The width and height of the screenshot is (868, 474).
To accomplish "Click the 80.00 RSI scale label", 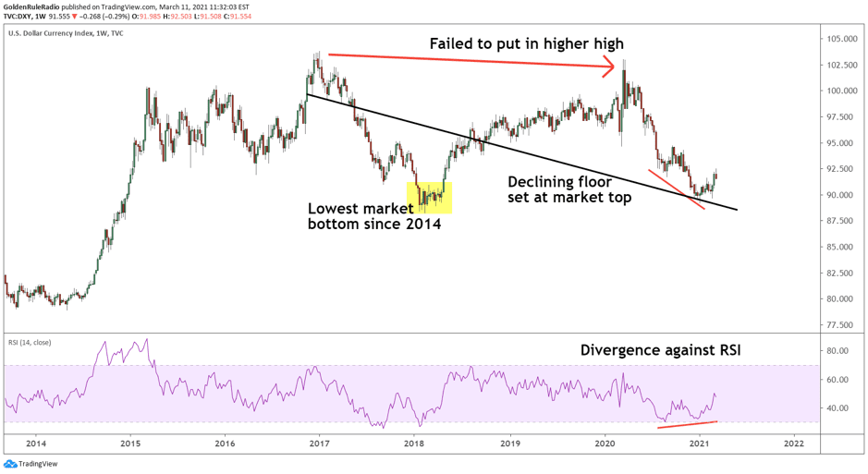I will (839, 351).
